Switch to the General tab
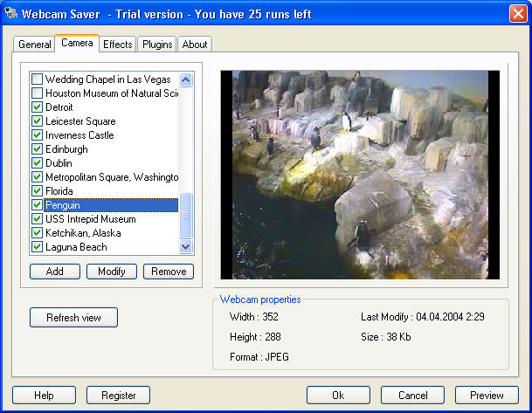Screen dimensions: 532x413 click(34, 45)
